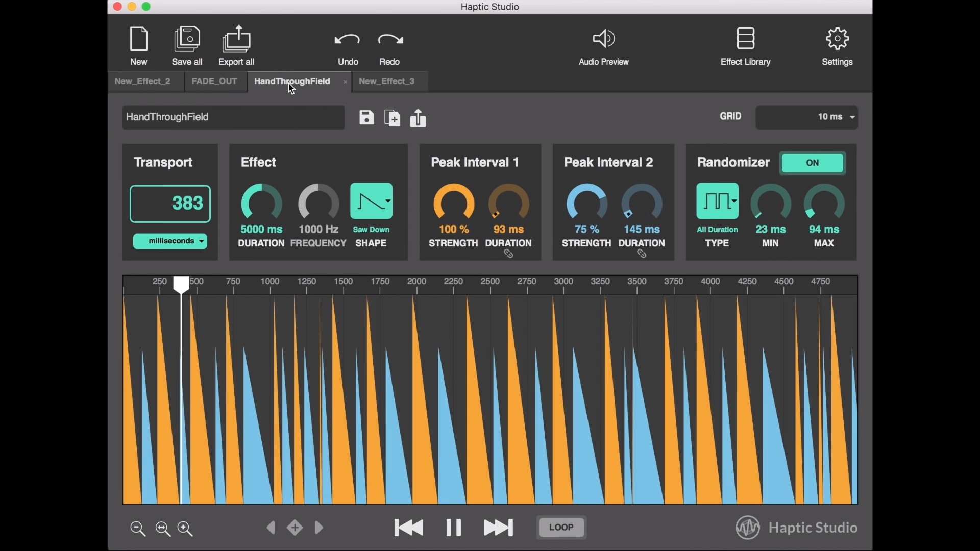Click the Export all icon
The image size is (980, 551).
click(236, 39)
